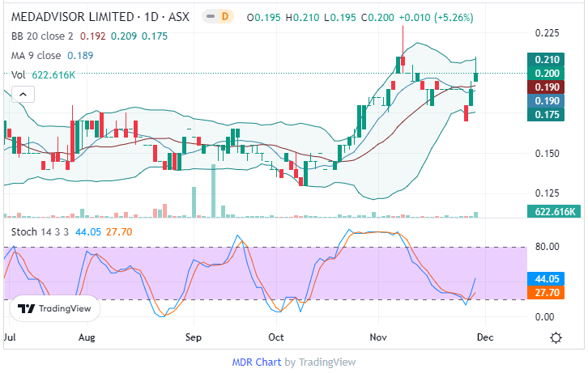Click the orange D delayed-data badge
This screenshot has height=373, width=588.
tap(226, 17)
